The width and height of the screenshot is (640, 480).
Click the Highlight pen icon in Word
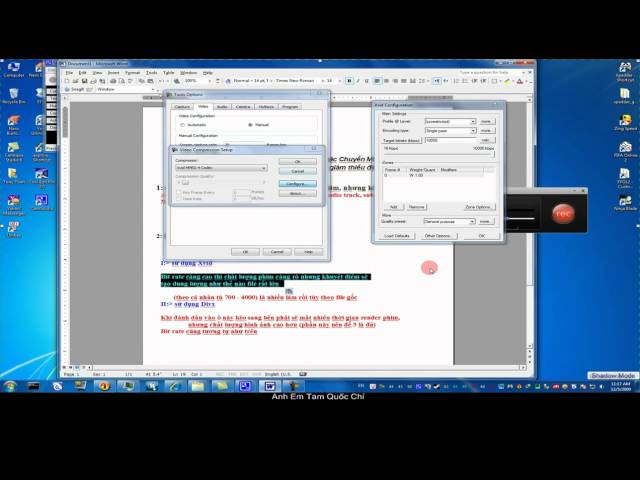coord(507,81)
